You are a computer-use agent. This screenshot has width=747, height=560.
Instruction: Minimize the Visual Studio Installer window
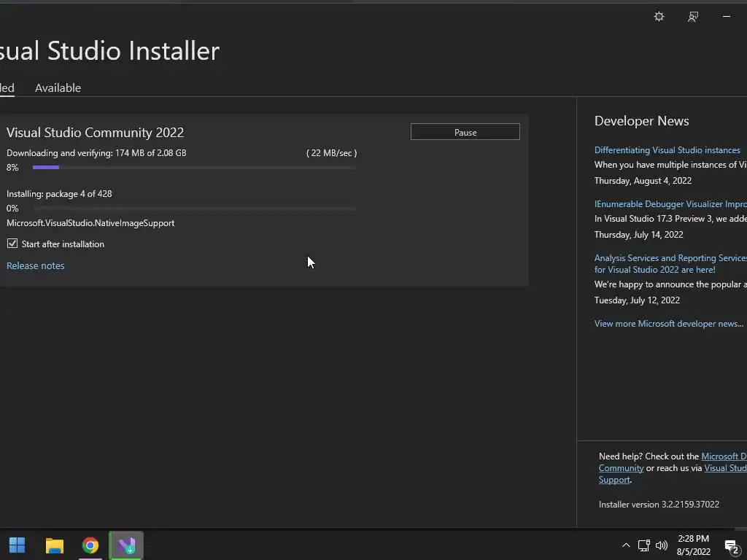727,17
